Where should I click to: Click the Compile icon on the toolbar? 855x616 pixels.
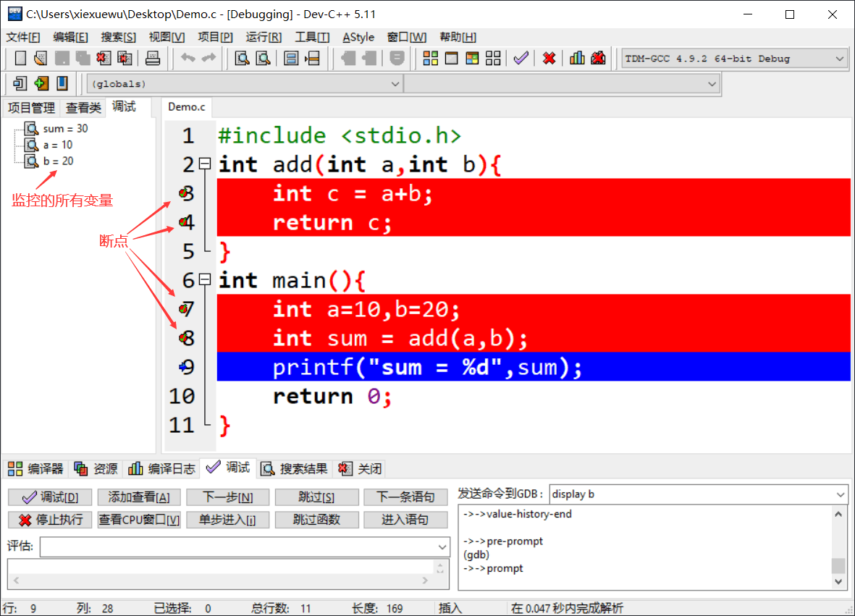click(430, 58)
